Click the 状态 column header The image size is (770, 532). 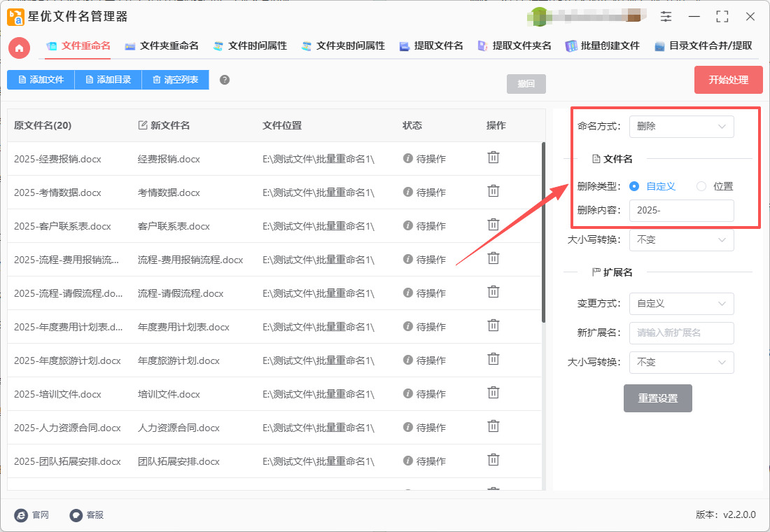tap(412, 125)
